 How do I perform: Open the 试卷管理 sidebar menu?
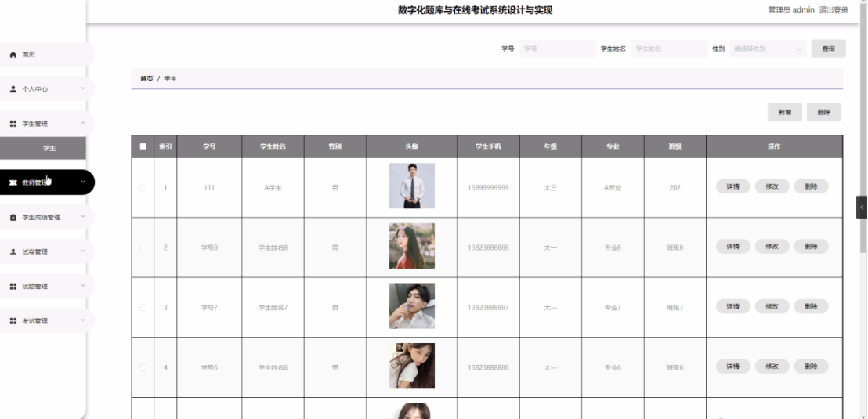pyautogui.click(x=47, y=252)
